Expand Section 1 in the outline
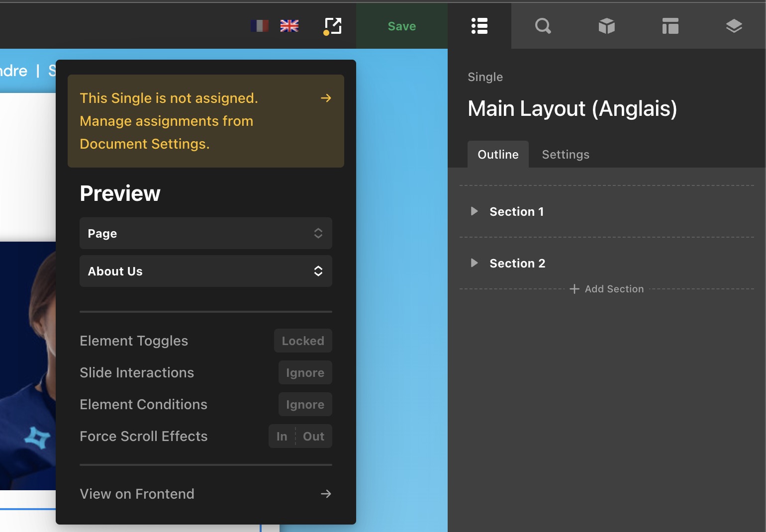Image resolution: width=766 pixels, height=532 pixels. [x=475, y=211]
